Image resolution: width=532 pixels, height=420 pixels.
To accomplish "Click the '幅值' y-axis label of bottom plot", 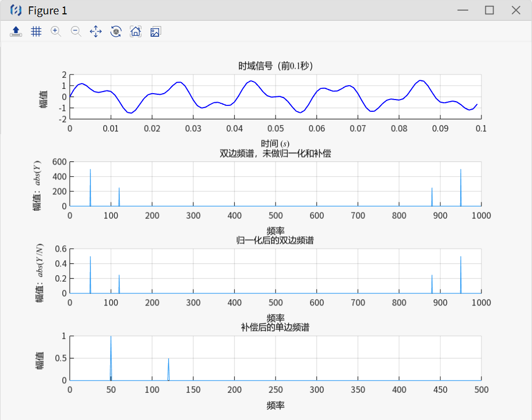I will pos(40,360).
